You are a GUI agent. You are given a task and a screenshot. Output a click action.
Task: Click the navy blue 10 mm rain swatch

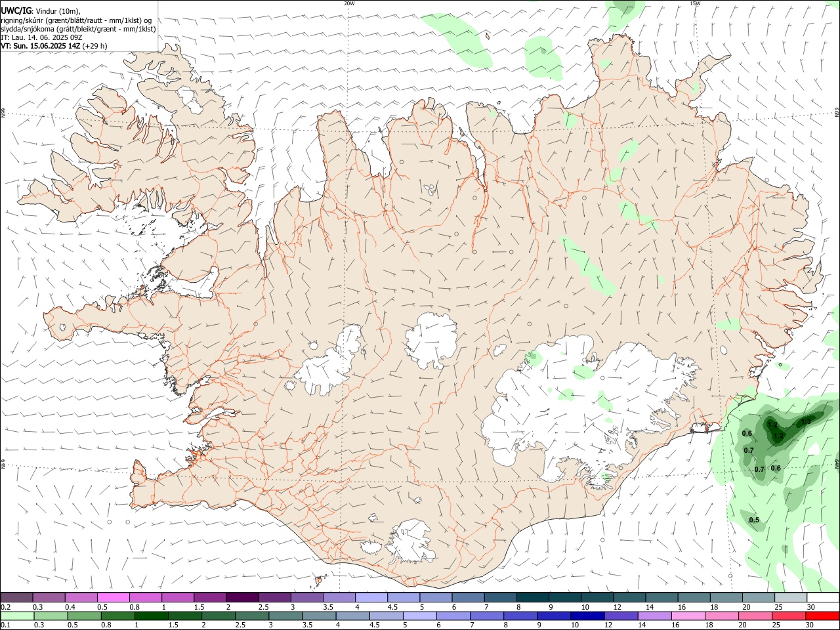click(x=587, y=616)
